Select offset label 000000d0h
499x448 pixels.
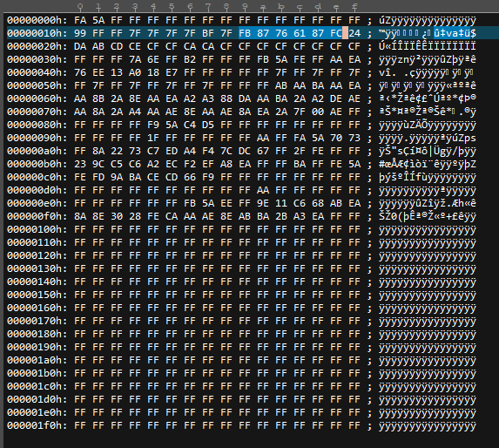[x=37, y=190]
